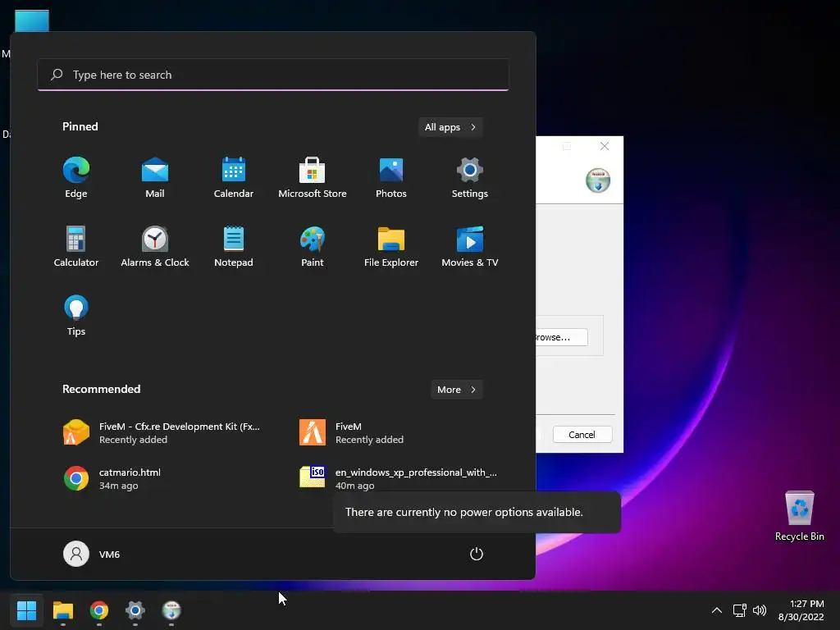Click the Type here to search box
The height and width of the screenshot is (630, 840).
click(273, 75)
